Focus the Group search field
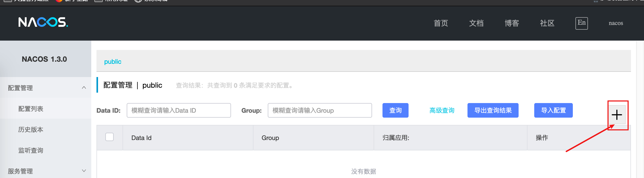Viewport: 644px width, 178px height. (x=320, y=110)
